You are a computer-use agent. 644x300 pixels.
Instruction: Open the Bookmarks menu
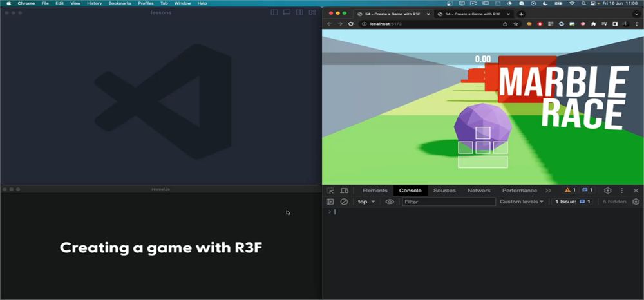(120, 3)
